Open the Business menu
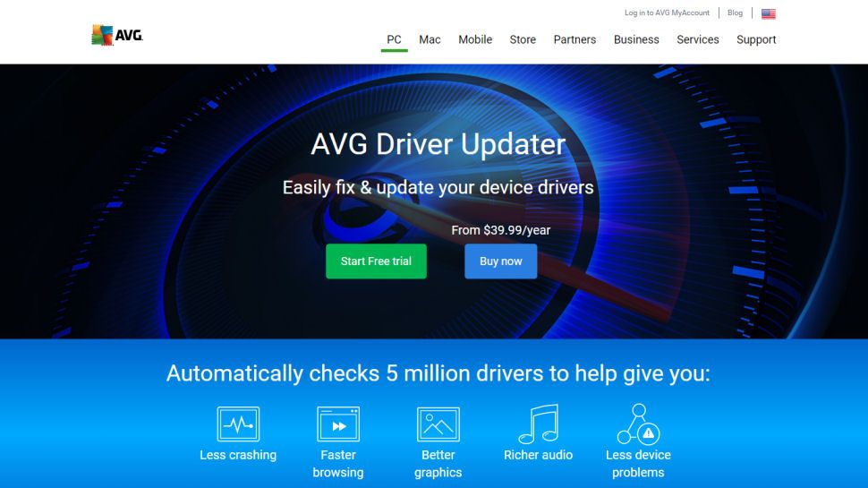 [636, 40]
